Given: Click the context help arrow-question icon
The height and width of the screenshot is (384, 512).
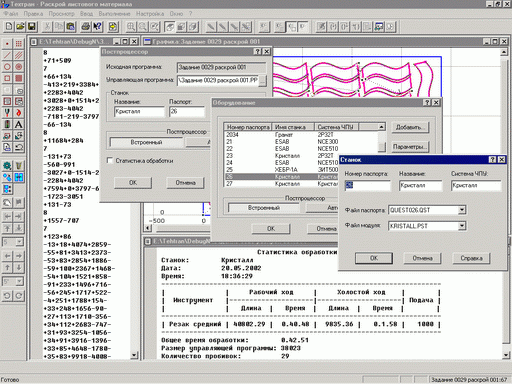Looking at the screenshot, I should click(x=97, y=26).
